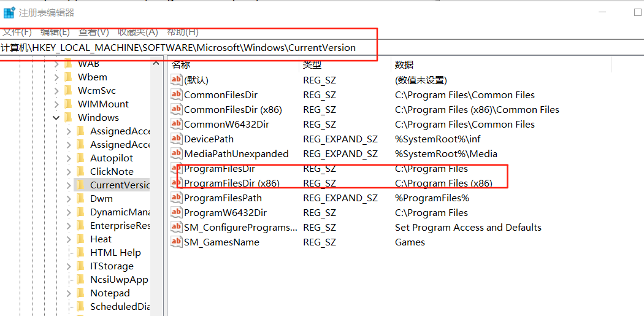This screenshot has width=644, height=316.
Task: Click the C:\Program Files (x86) data cell
Action: (x=443, y=183)
